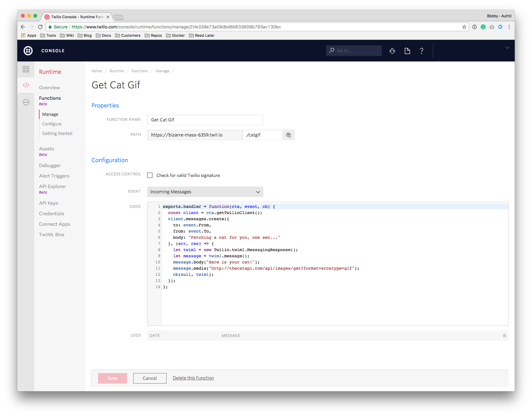The image size is (532, 416).
Task: Open Credentials in the sidebar
Action: click(x=52, y=214)
